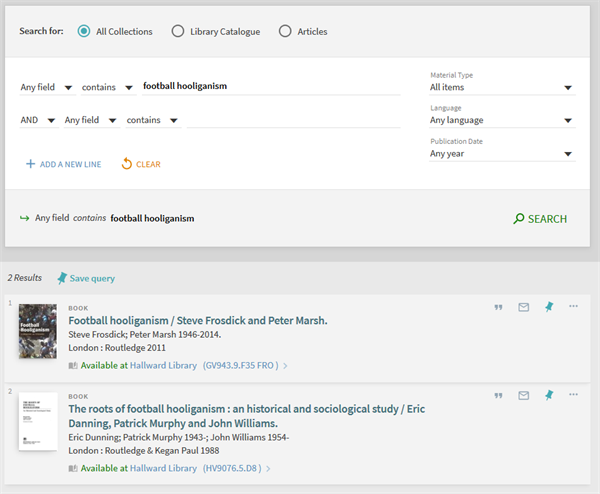The width and height of the screenshot is (600, 494).
Task: Click the second row search text field
Action: [x=292, y=120]
